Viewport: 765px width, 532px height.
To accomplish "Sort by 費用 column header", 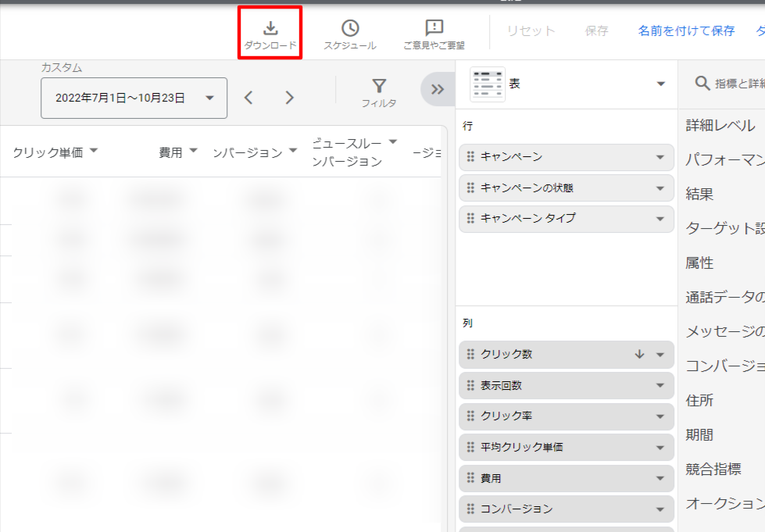I will click(x=170, y=152).
